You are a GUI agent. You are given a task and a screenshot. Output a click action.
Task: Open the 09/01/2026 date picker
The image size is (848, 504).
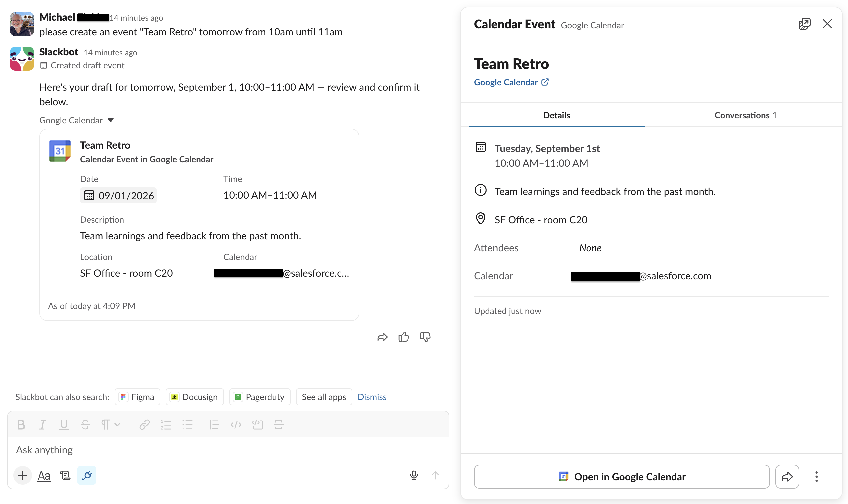119,196
